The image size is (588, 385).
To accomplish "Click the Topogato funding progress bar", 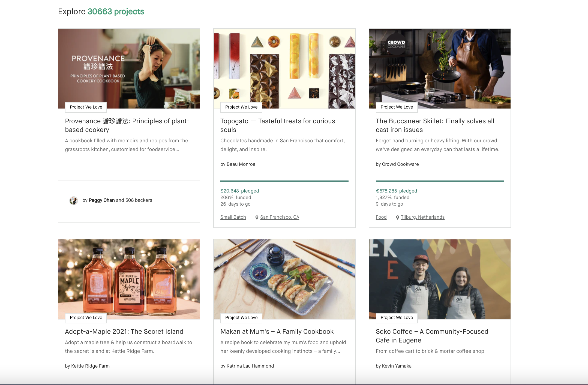I will coord(284,181).
